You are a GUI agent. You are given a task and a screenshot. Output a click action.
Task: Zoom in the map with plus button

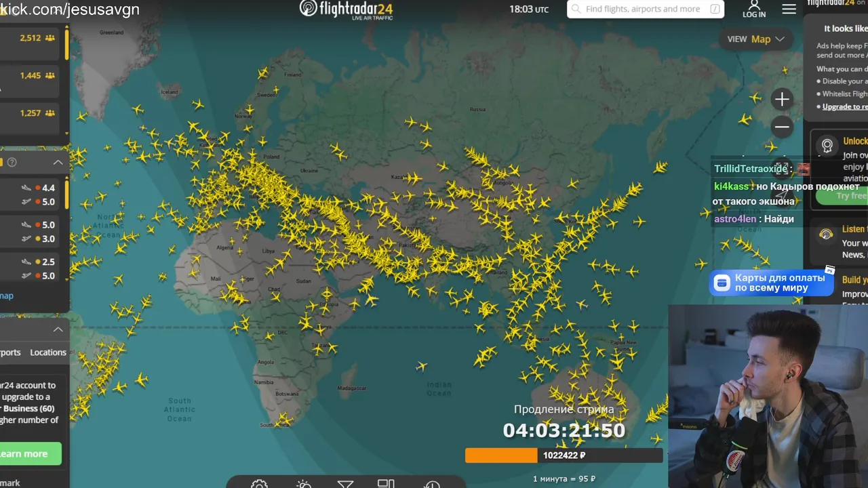pos(782,100)
